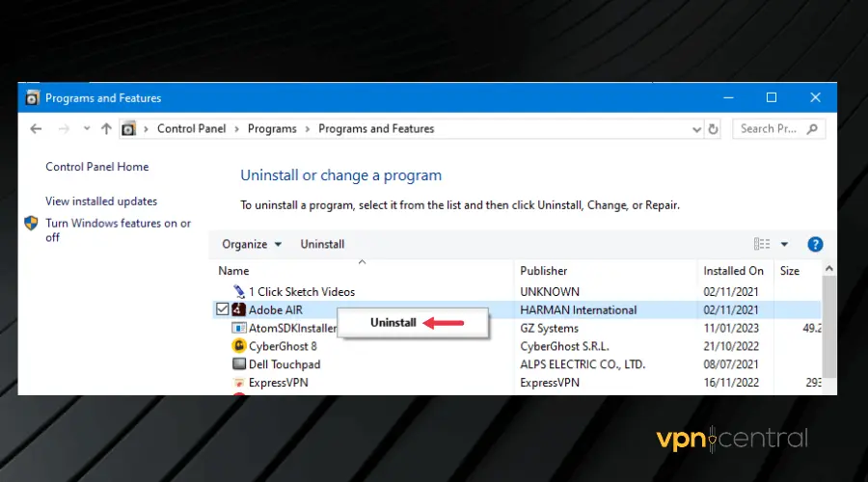
Task: Click the CyberGhost 8 program icon
Action: pyautogui.click(x=238, y=346)
